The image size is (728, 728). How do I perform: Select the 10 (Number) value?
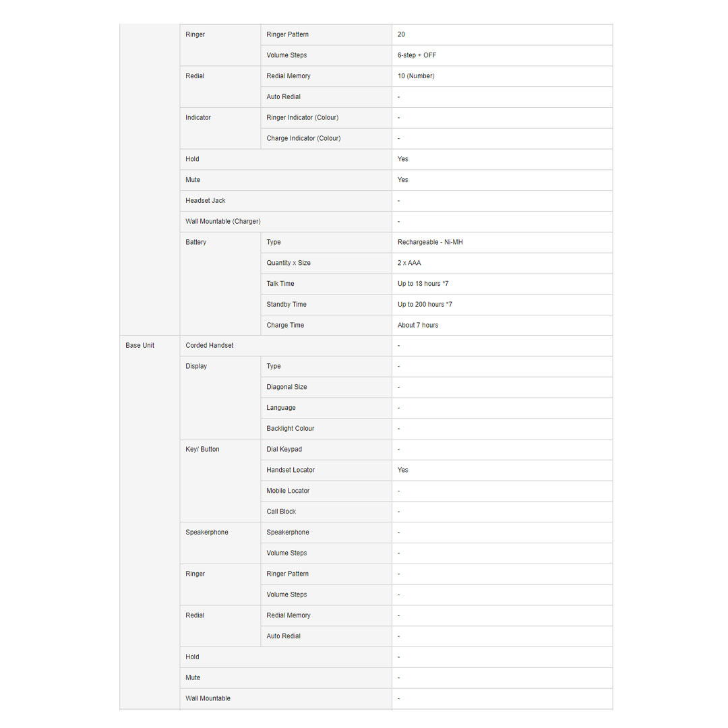[416, 76]
